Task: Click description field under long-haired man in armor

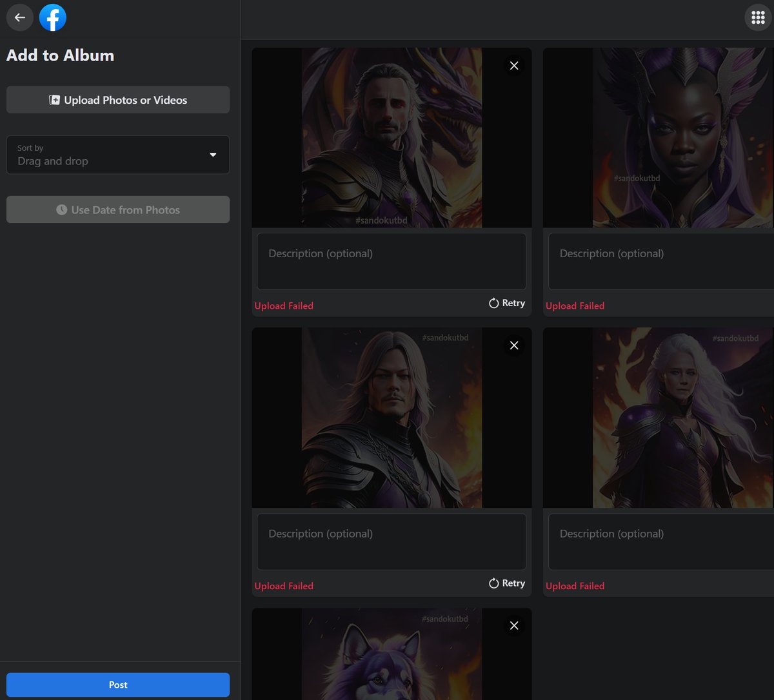Action: pyautogui.click(x=392, y=541)
